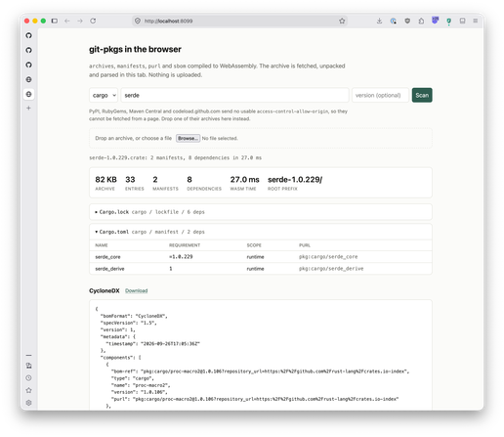Open the purple extension icon in toolbar
Viewport: 504px width, 437px height.
435,21
